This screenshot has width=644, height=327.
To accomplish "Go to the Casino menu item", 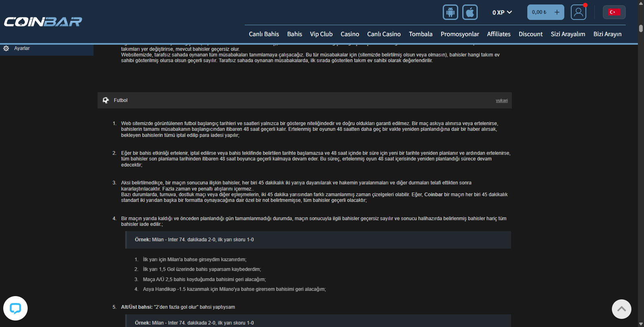I will tap(350, 34).
